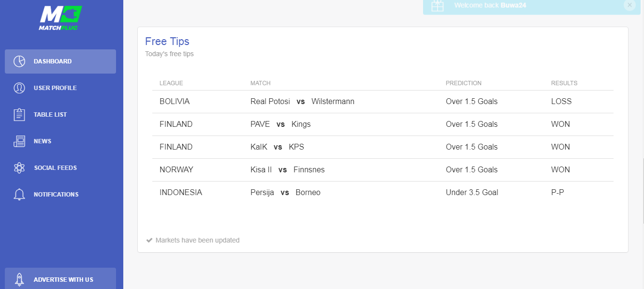Click the gift icon in welcome banner

pos(438,5)
